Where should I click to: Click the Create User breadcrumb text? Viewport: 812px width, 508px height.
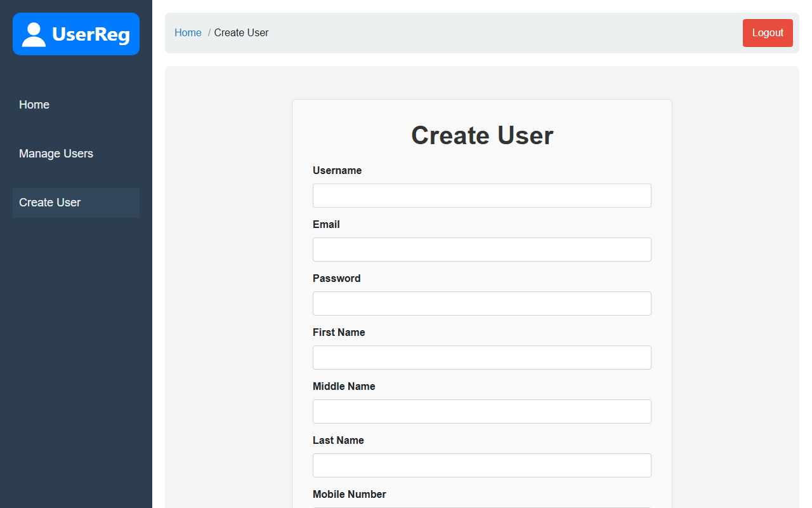(241, 33)
